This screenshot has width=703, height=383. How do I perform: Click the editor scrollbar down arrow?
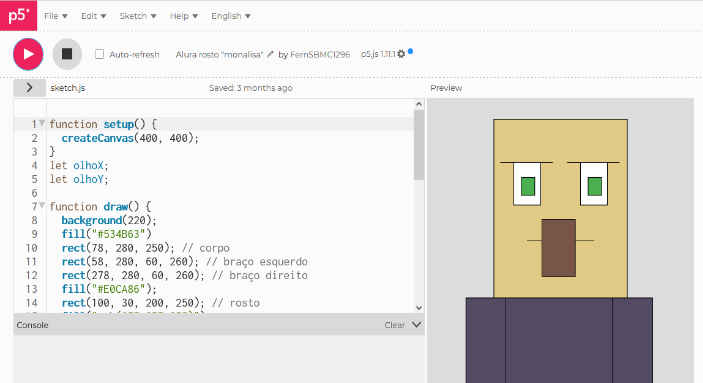pos(419,308)
